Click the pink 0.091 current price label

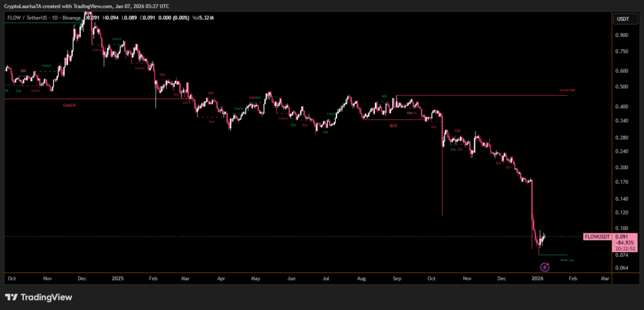click(x=621, y=236)
